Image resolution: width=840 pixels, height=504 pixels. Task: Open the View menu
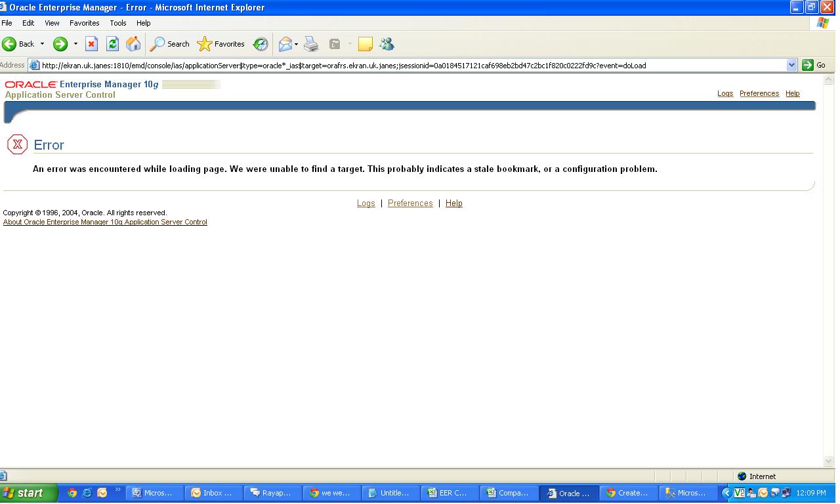tap(52, 23)
